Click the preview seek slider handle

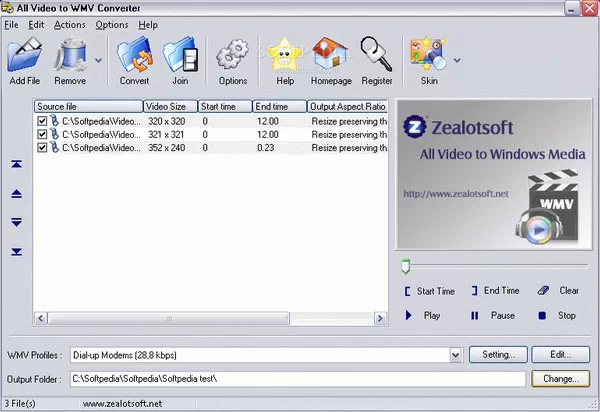tap(406, 267)
